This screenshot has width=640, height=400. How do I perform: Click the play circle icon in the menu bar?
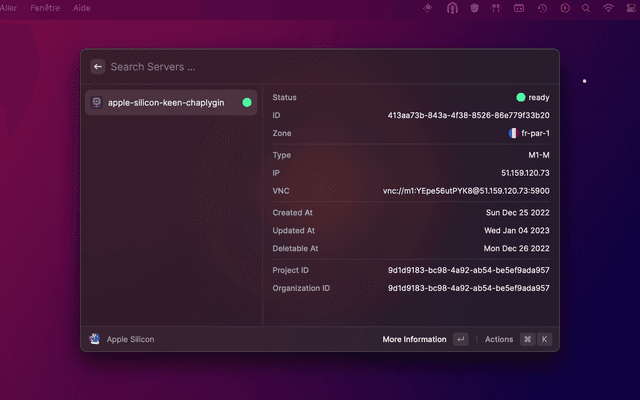point(565,8)
